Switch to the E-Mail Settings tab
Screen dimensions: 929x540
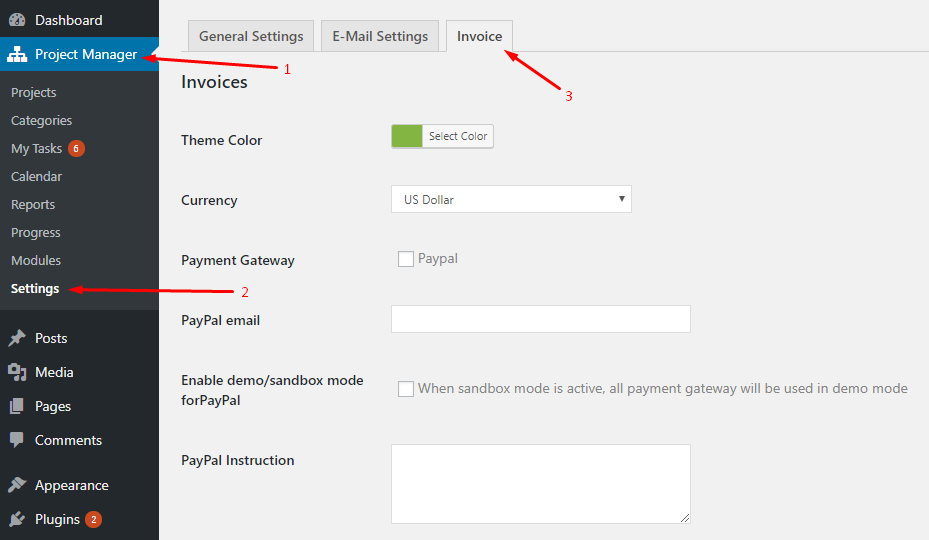[x=380, y=36]
